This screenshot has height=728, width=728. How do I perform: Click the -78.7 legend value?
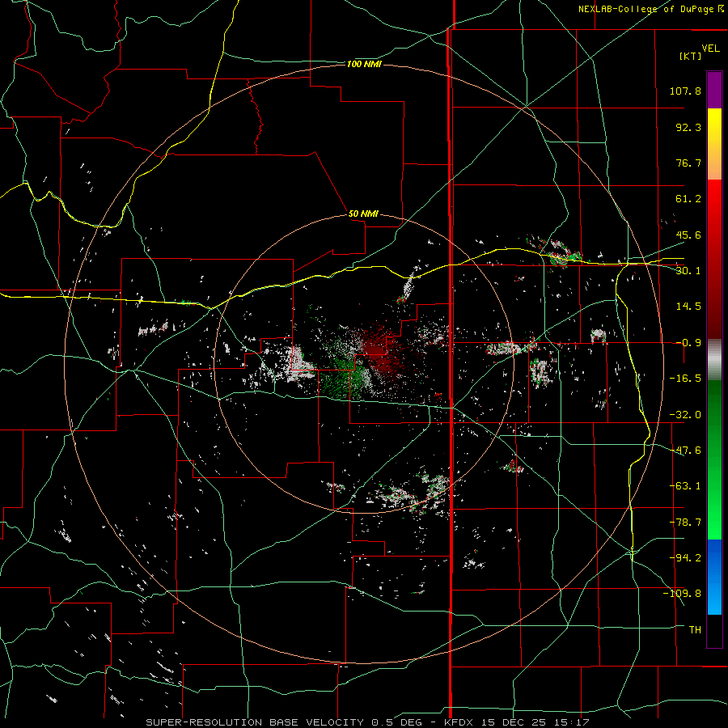(x=685, y=523)
